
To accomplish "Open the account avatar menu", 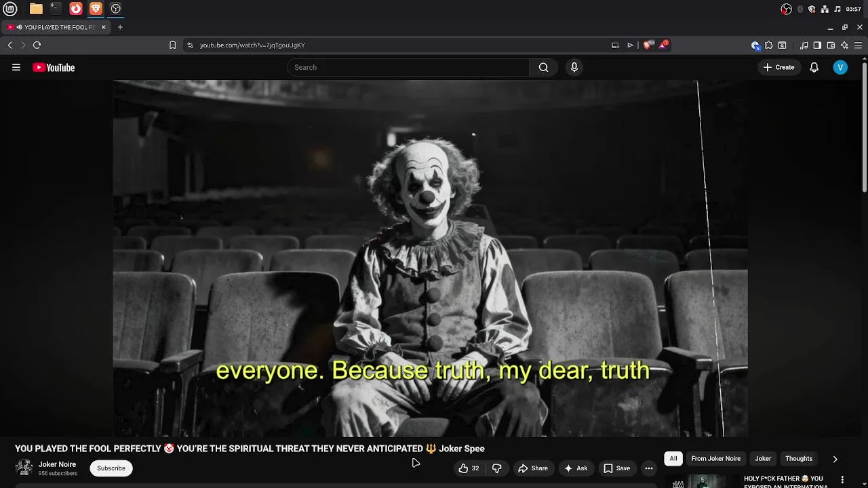I will (840, 67).
